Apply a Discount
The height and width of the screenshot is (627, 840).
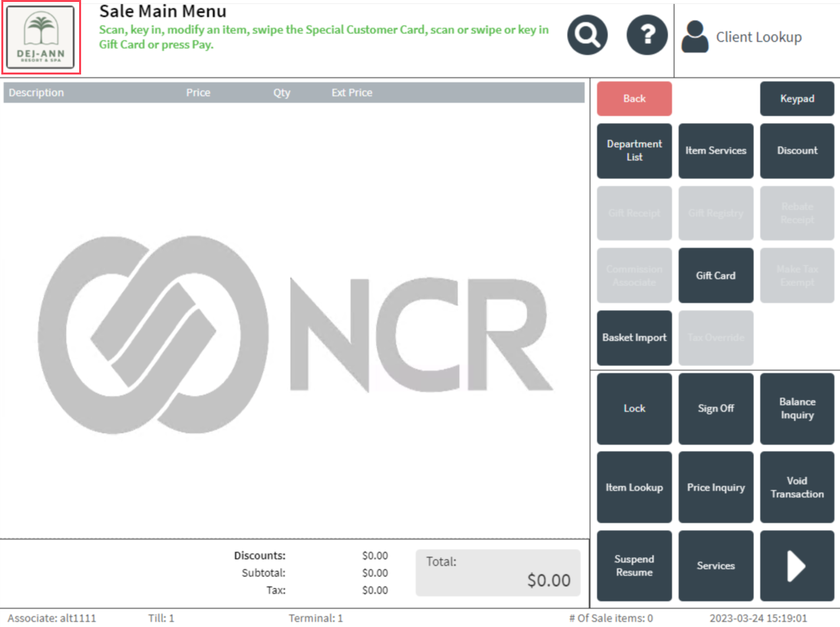pos(796,151)
